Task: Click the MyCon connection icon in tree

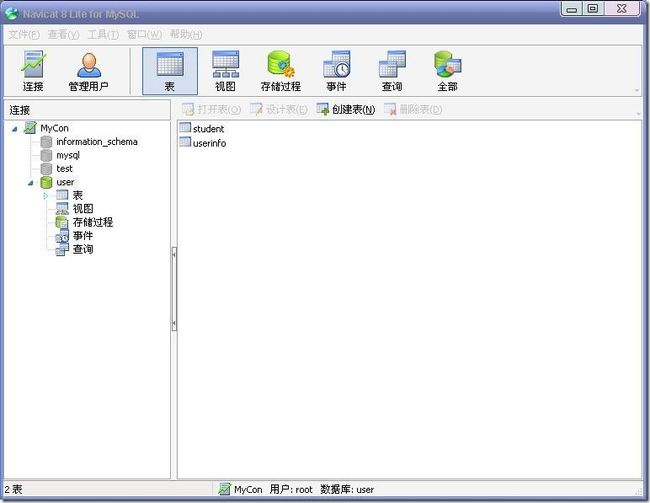Action: coord(30,128)
